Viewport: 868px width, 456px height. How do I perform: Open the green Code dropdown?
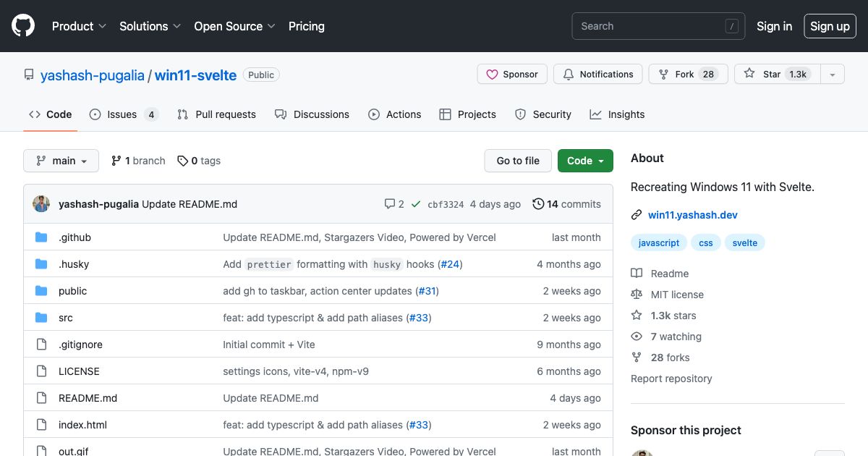point(585,161)
